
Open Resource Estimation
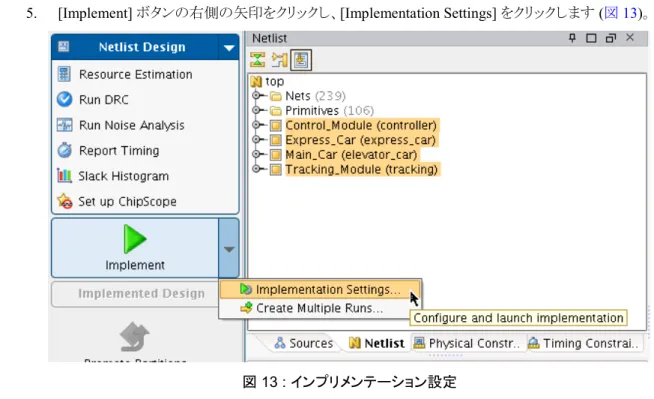pos(136,74)
